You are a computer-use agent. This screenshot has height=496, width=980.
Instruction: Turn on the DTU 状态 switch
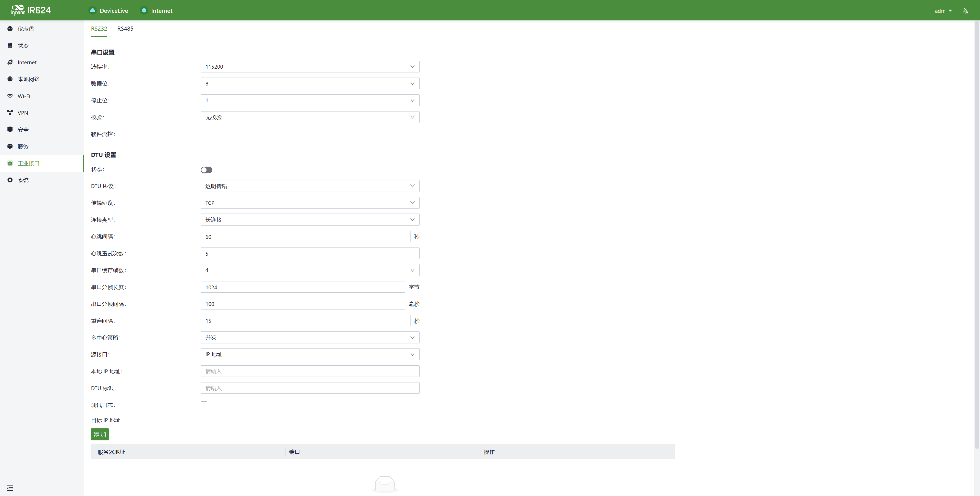tap(206, 170)
